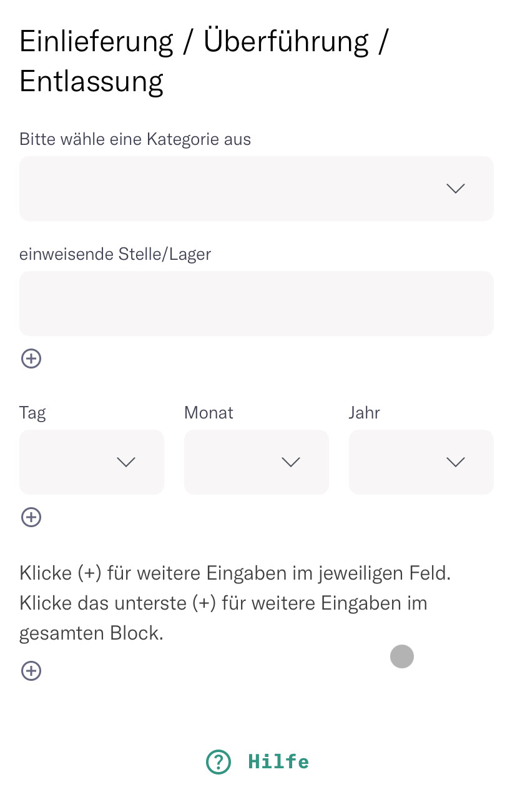Focus the einweisende Stelle/Lager input field
The height and width of the screenshot is (812, 530).
pos(257,304)
